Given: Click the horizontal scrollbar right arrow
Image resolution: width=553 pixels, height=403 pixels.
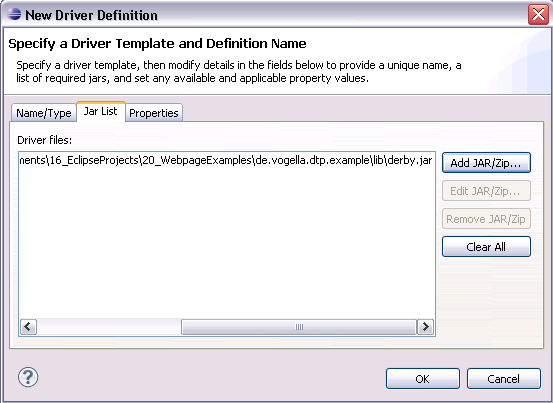Looking at the screenshot, I should point(425,326).
